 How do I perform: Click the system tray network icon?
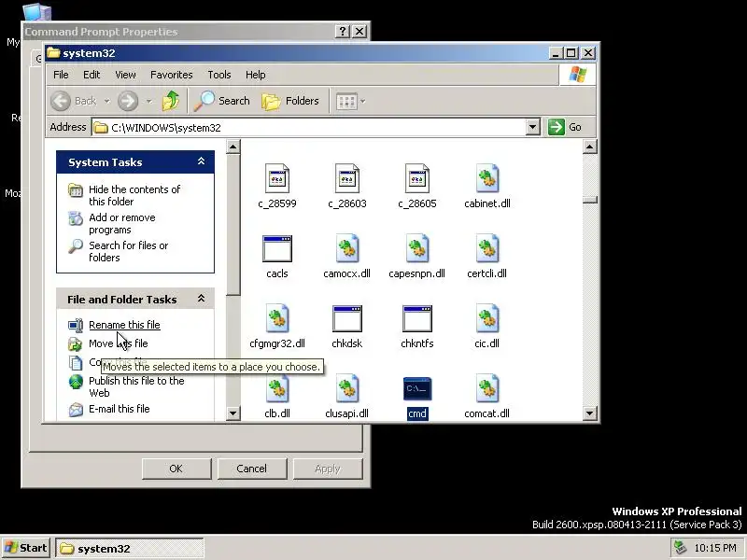click(x=680, y=548)
